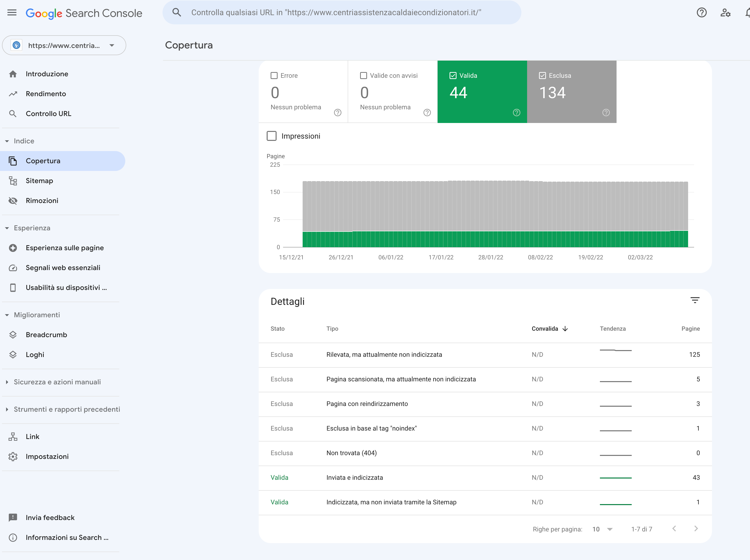Open 'Rilevata, ma attualmente non indicizzata' row

click(x=485, y=355)
